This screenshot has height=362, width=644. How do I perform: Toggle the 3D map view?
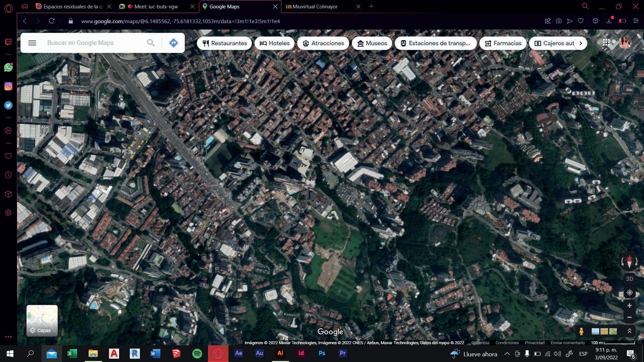point(629,279)
